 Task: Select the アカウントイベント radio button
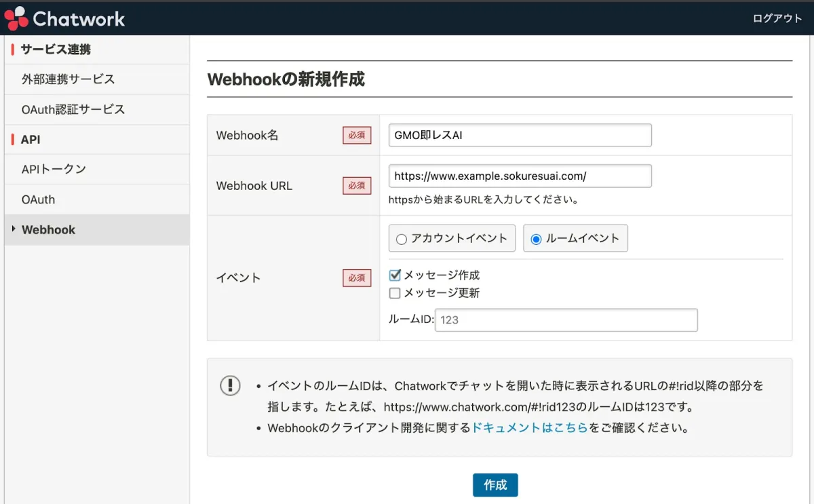pyautogui.click(x=401, y=239)
